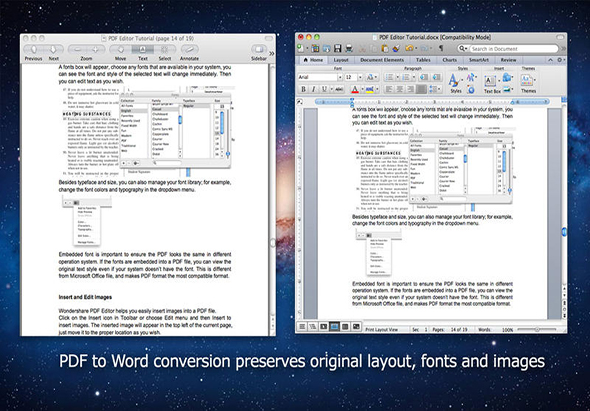This screenshot has width=590, height=411.
Task: Select the Format Painter brush icon
Action: pos(396,48)
